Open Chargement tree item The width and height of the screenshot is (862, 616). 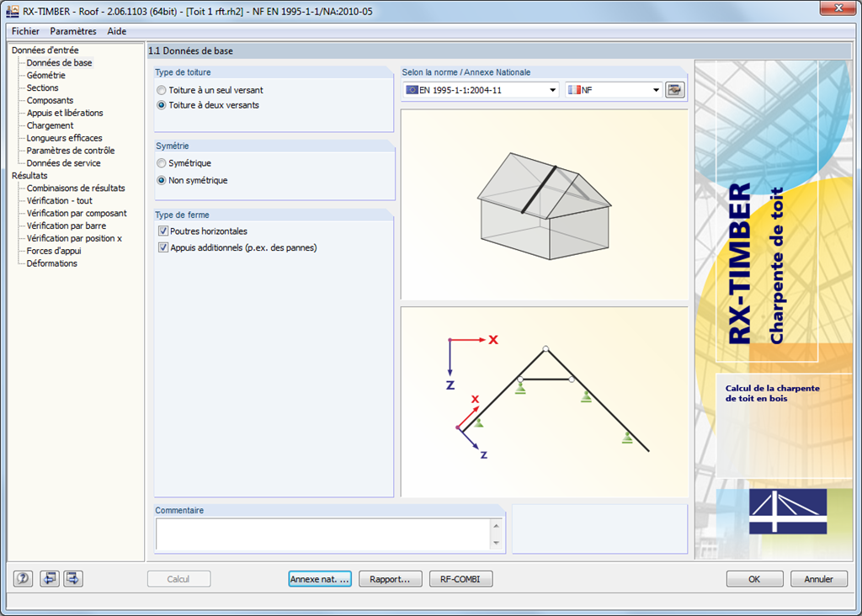coord(50,125)
